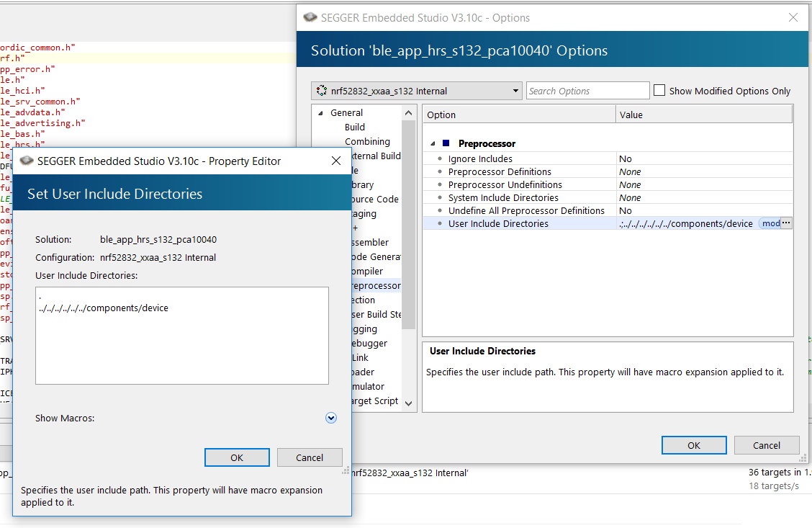Click the Show Macros expand chevron
Image resolution: width=812 pixels, height=528 pixels.
pos(331,419)
